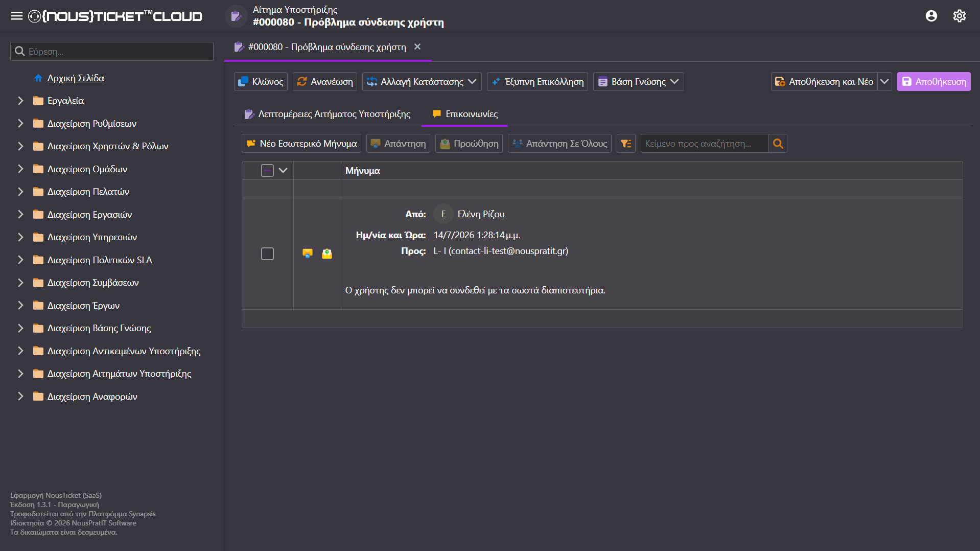This screenshot has width=980, height=551.
Task: Open the user account profile icon
Action: [x=931, y=16]
